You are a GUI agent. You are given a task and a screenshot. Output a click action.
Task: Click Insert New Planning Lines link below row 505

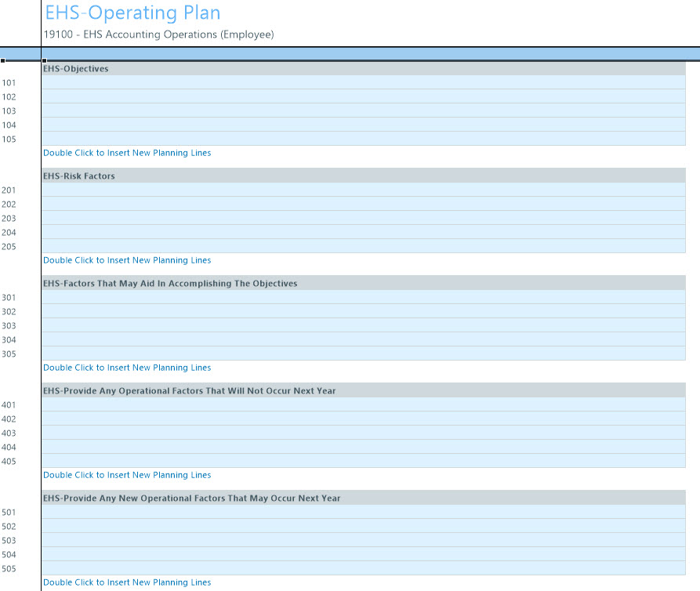pos(127,582)
